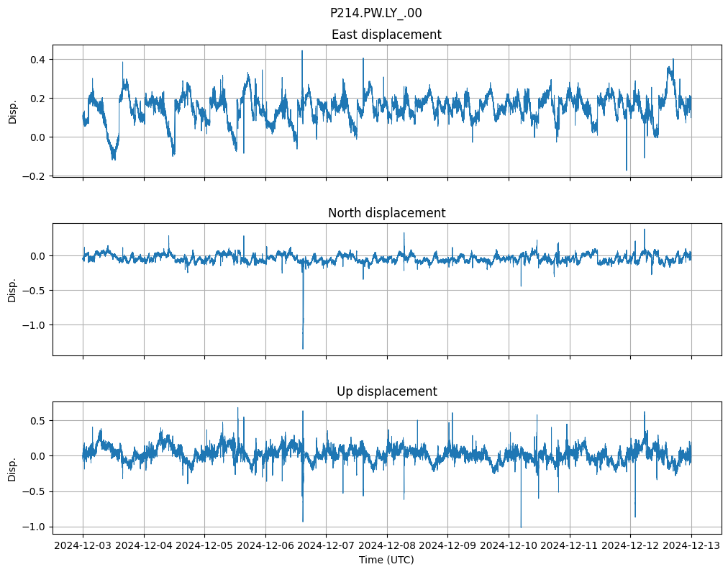Click the Time (UTC) x-axis label
The height and width of the screenshot is (572, 728).
click(x=386, y=560)
